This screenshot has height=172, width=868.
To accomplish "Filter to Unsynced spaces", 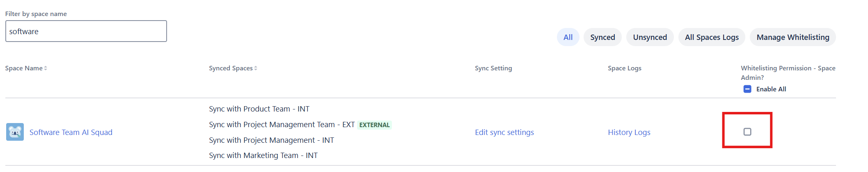I will point(650,37).
